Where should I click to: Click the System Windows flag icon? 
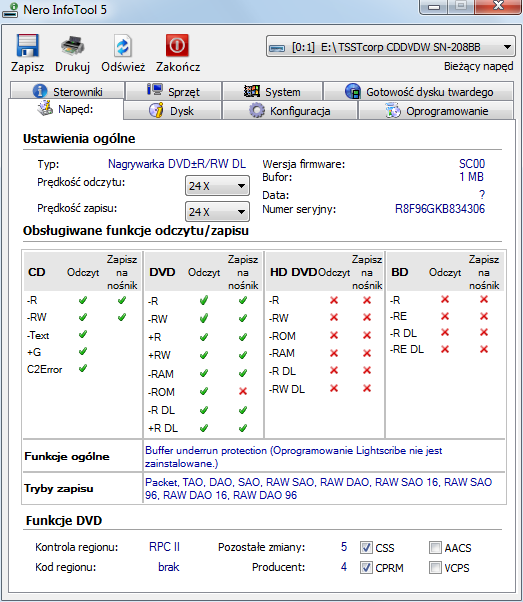(x=252, y=91)
